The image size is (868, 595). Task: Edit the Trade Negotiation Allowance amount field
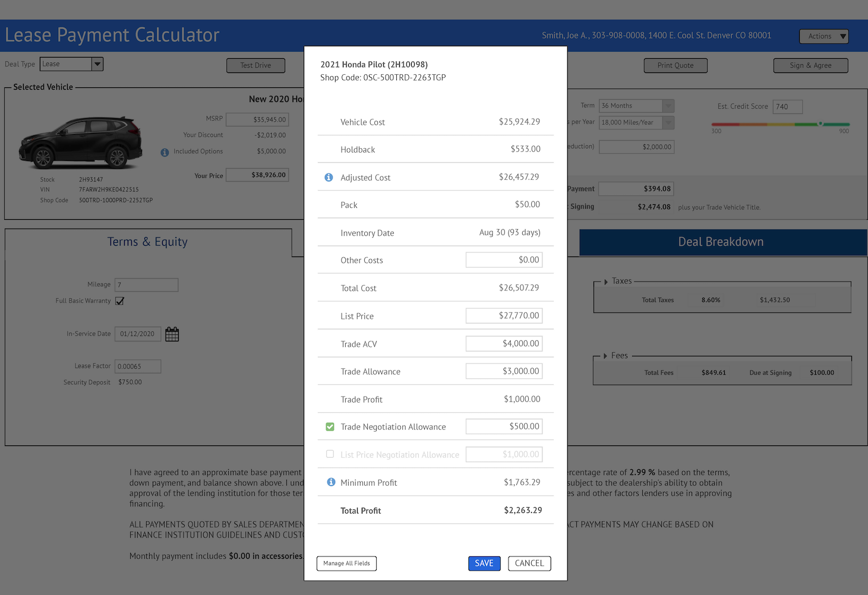click(504, 426)
